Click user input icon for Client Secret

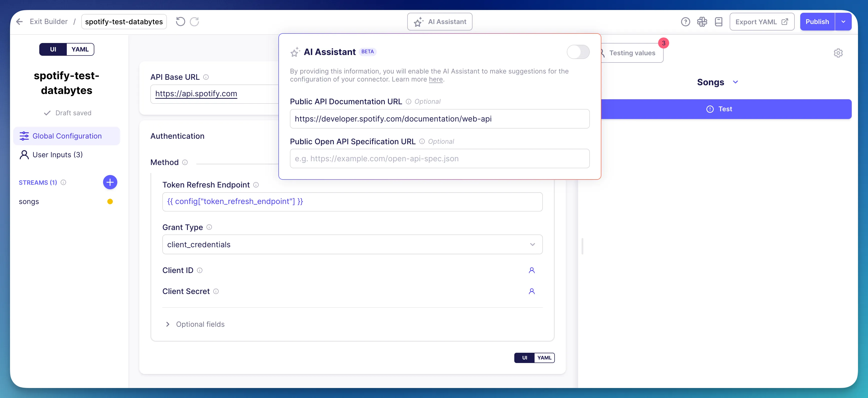click(532, 291)
